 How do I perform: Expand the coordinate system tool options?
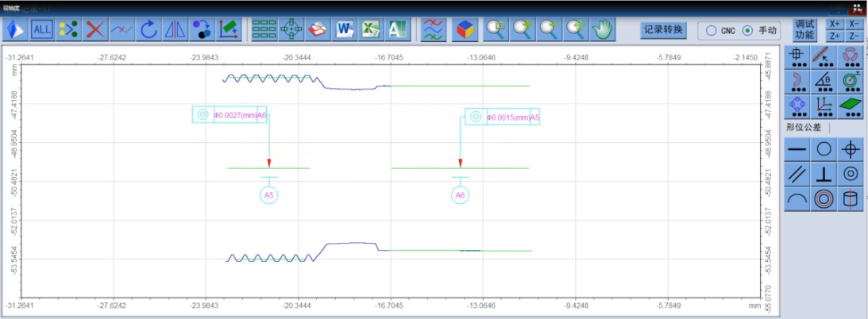tap(824, 105)
